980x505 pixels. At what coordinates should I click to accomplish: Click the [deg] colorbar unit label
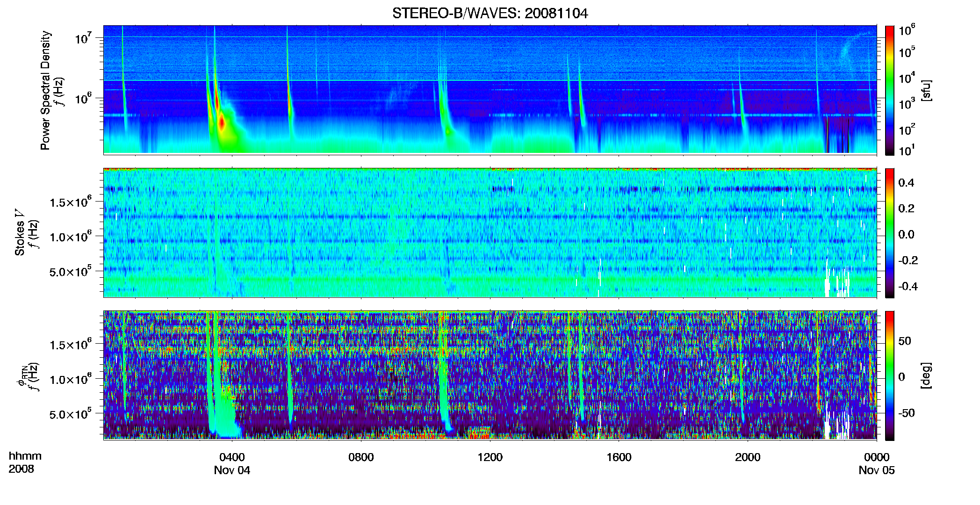[x=926, y=375]
